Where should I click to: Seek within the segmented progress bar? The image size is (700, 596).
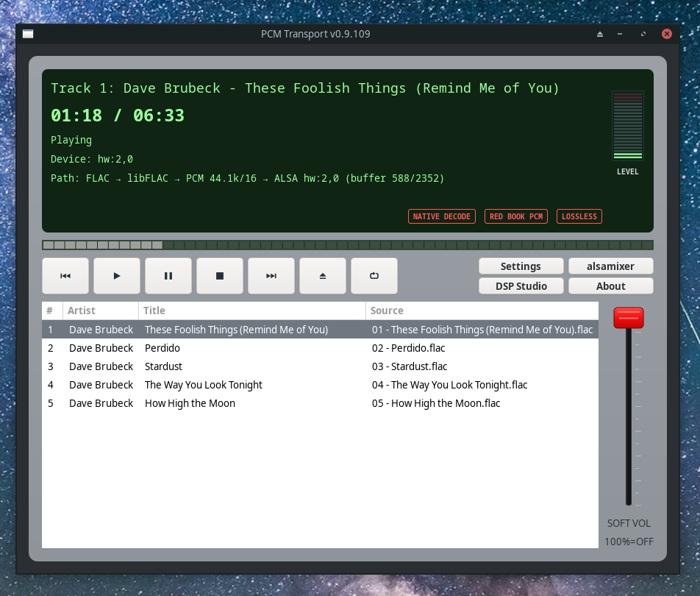(x=347, y=245)
